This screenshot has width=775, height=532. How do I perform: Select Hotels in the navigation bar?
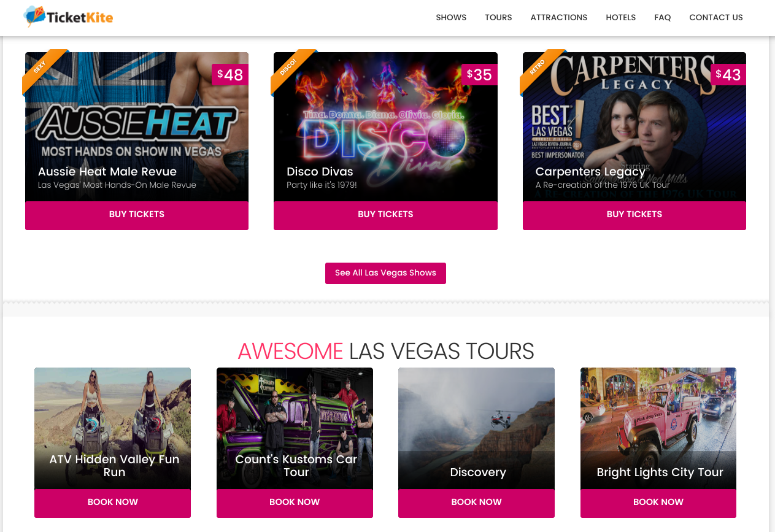621,17
